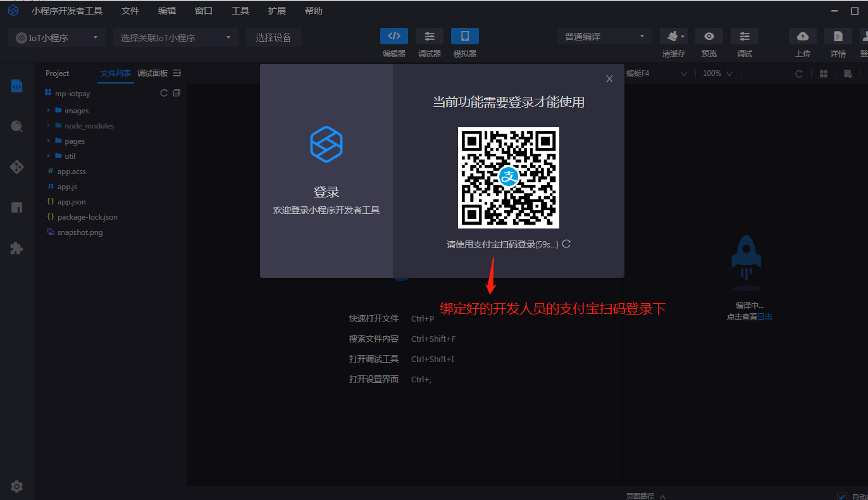Click the preview (预览) eye icon
This screenshot has width=868, height=500.
click(709, 36)
